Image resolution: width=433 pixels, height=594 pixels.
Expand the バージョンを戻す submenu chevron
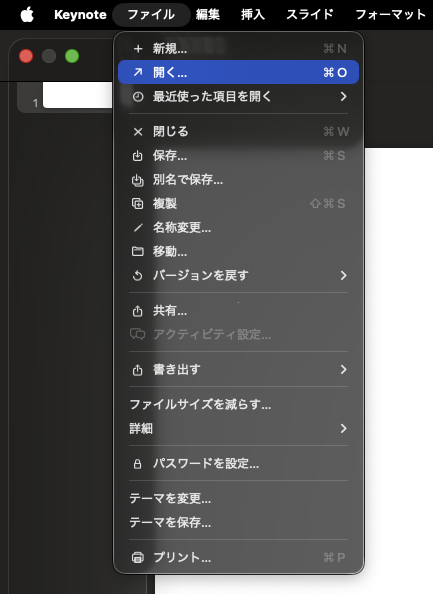[343, 275]
